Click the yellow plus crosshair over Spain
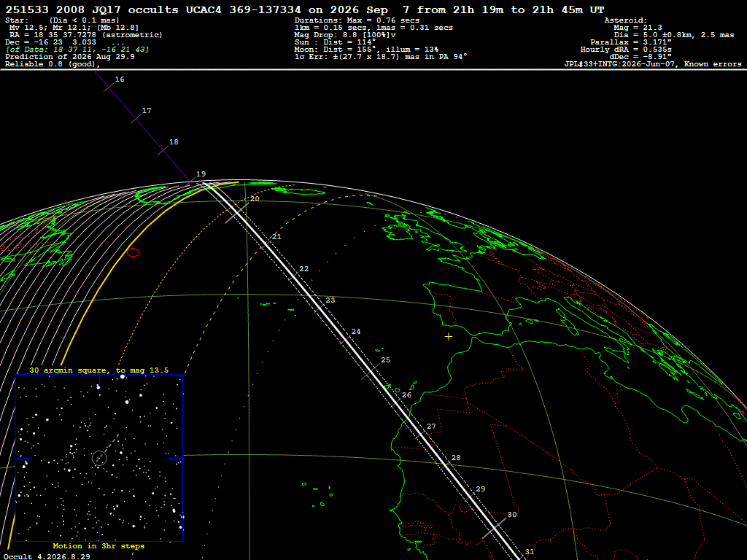Image resolution: width=747 pixels, height=560 pixels. point(449,337)
